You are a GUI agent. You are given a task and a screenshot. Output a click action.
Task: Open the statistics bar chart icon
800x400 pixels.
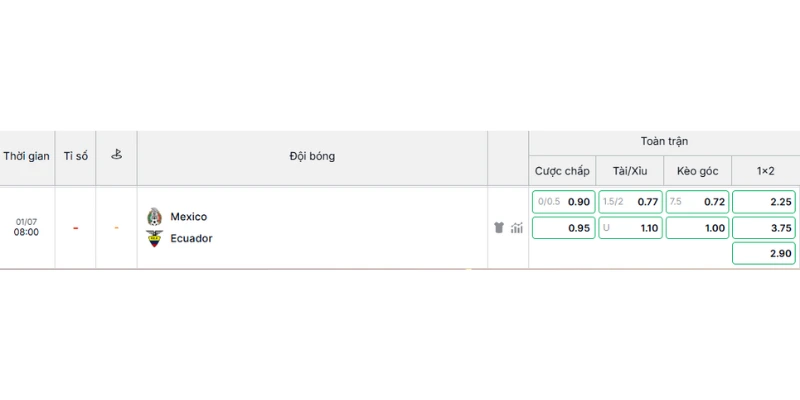coord(517,228)
